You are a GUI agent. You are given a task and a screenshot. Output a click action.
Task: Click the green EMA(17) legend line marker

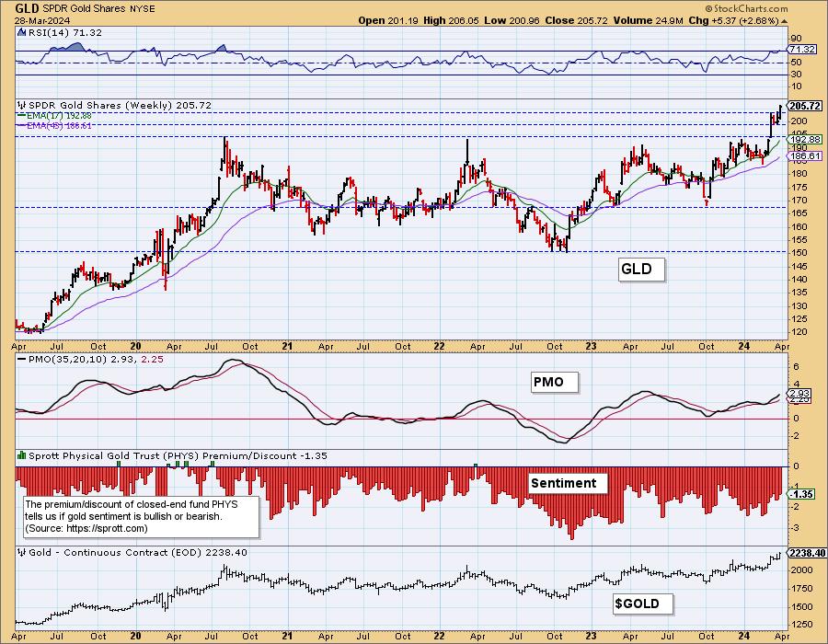point(22,115)
